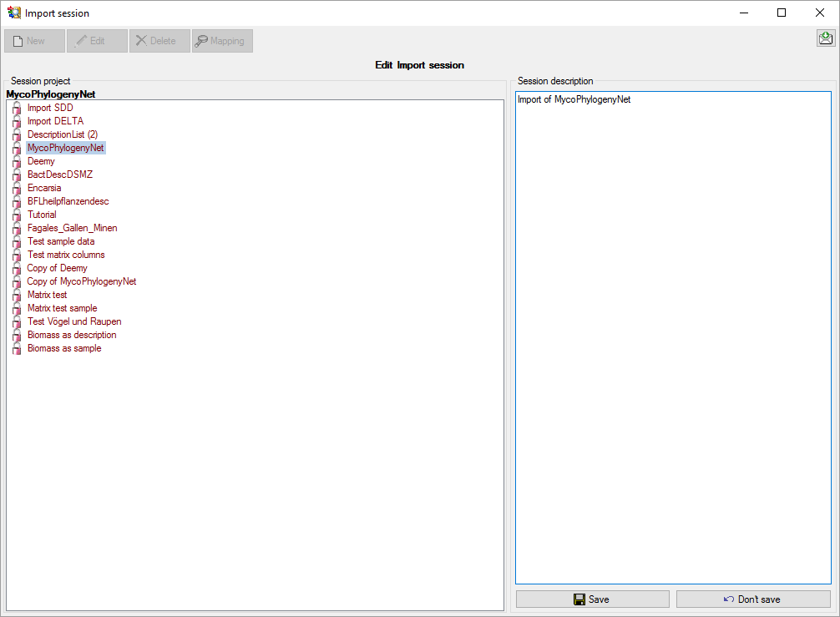Choose Copy of MycoPhylogenyNet project
Image resolution: width=840 pixels, height=617 pixels.
click(82, 281)
